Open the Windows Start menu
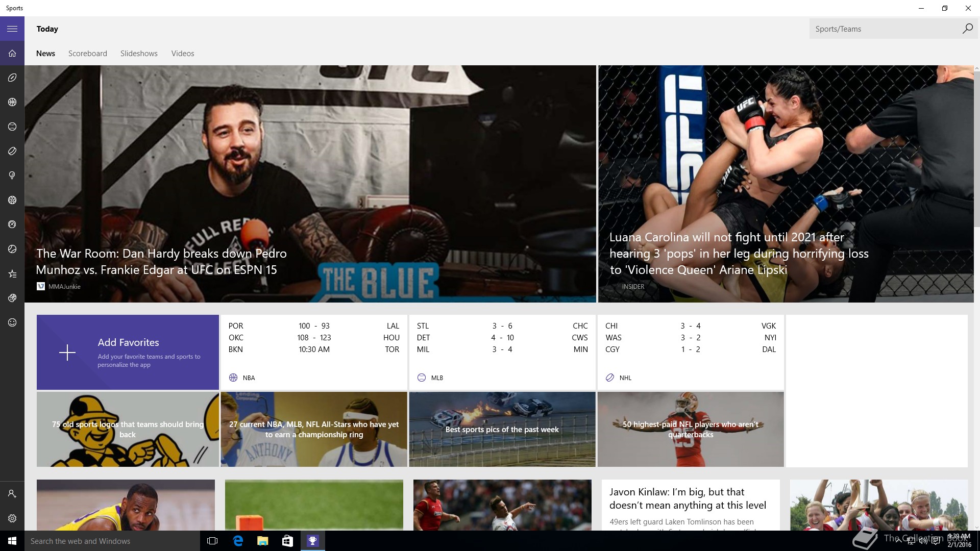The width and height of the screenshot is (980, 551). coord(12,541)
